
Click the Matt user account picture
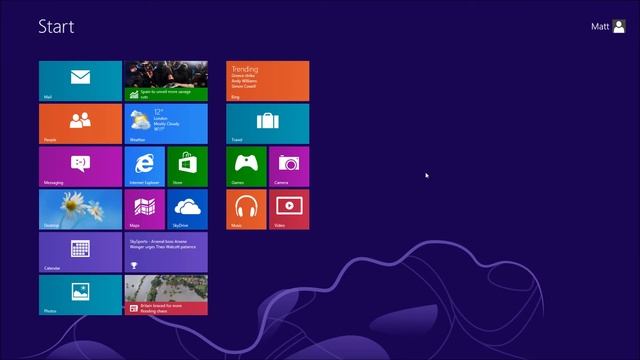coord(619,27)
